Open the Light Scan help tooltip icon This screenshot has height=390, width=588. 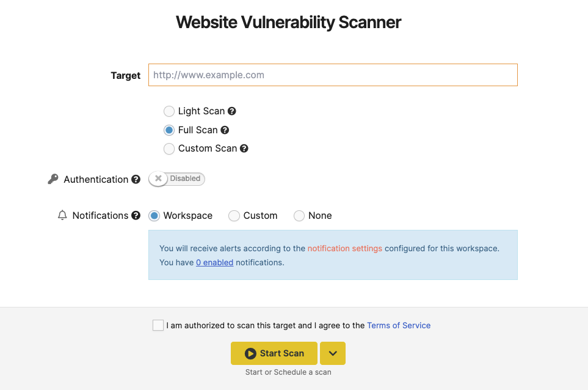[231, 111]
